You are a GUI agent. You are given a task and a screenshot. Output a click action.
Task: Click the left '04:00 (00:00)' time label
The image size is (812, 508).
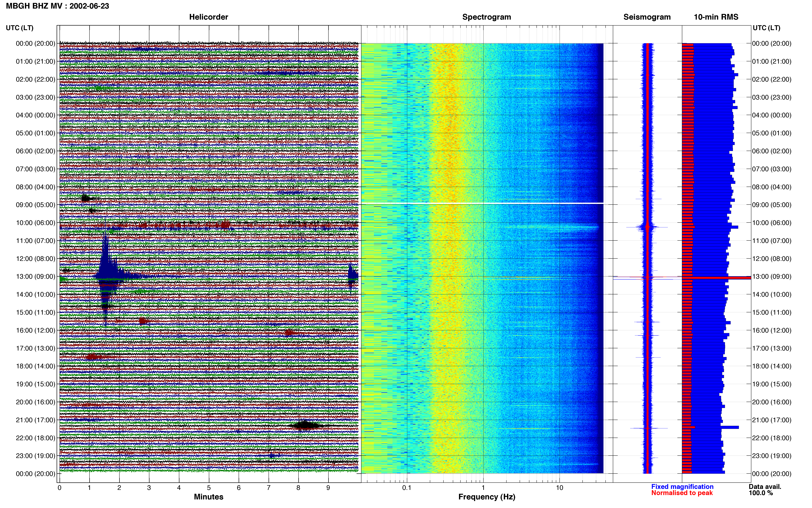36,115
